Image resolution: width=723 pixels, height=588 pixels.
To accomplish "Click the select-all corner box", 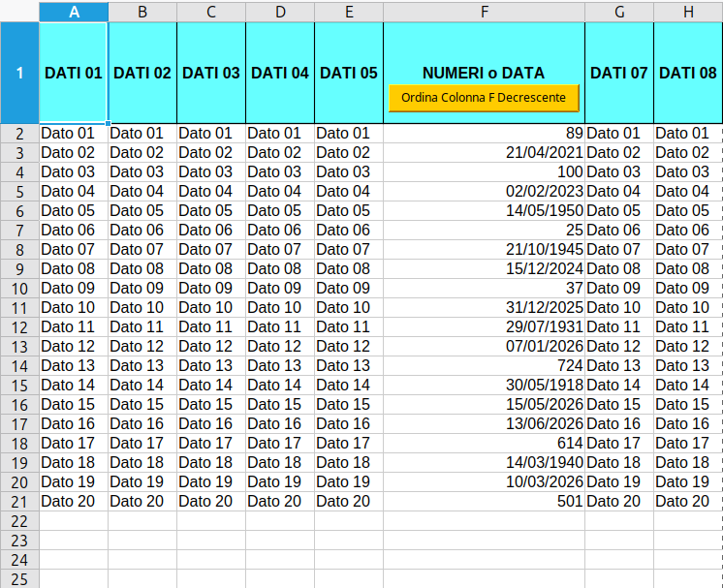I will click(x=19, y=11).
